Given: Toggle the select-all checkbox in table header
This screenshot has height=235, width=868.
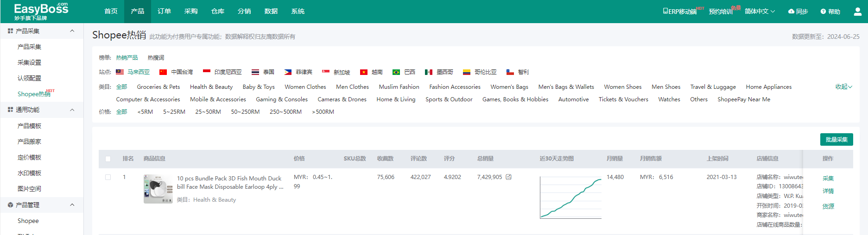Looking at the screenshot, I should click(108, 159).
